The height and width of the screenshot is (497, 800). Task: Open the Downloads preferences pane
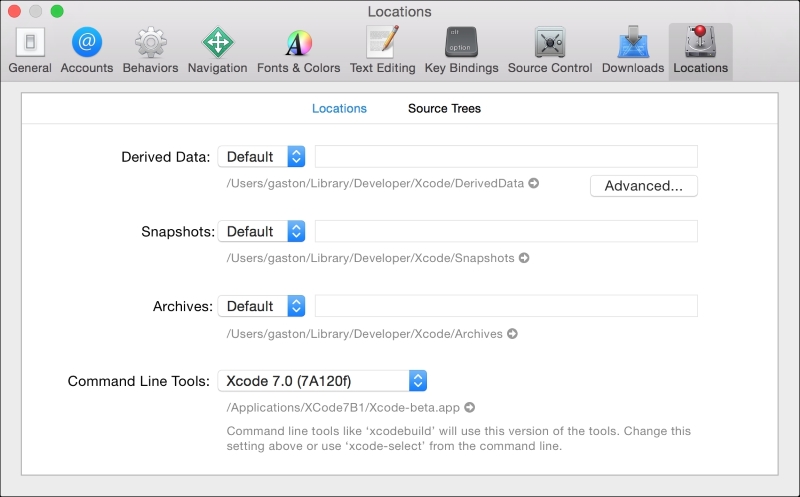click(632, 50)
